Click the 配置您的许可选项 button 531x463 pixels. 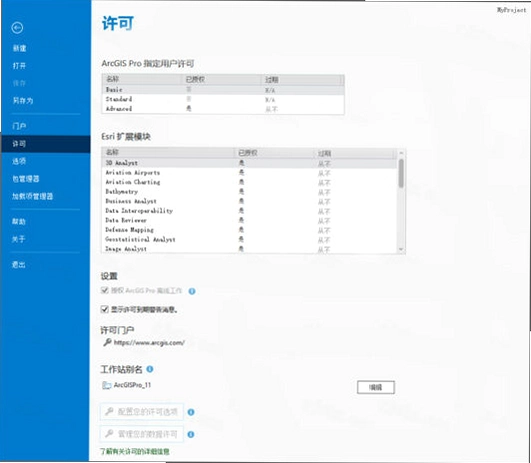[x=142, y=412]
